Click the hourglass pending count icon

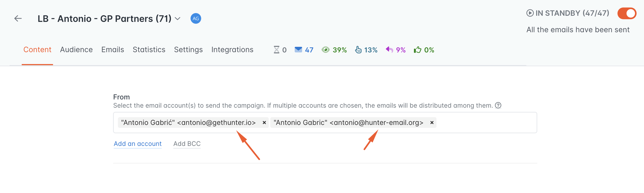pos(277,50)
